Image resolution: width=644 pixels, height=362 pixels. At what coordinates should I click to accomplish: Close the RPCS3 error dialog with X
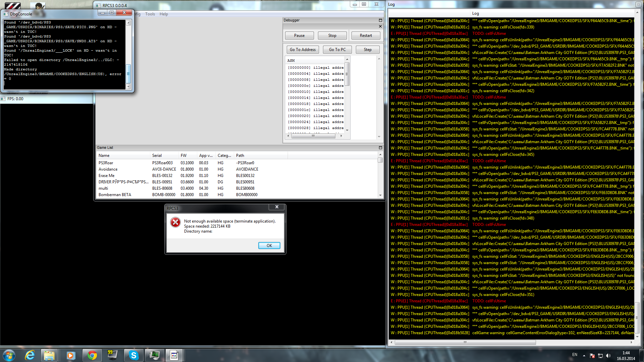click(277, 207)
